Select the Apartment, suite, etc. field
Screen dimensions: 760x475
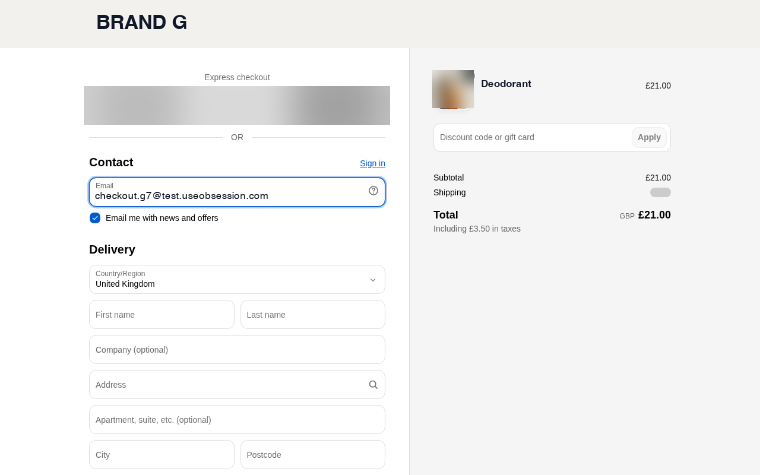[237, 420]
